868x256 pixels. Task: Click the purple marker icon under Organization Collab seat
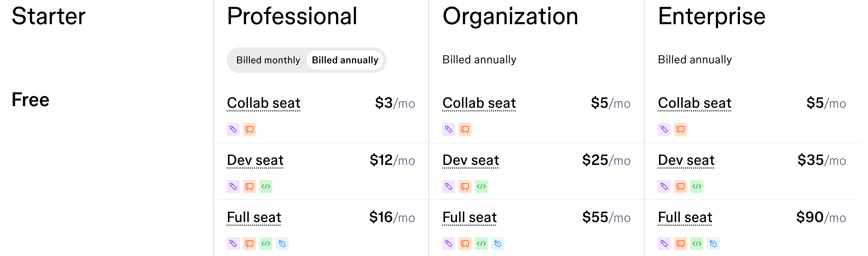coord(448,129)
